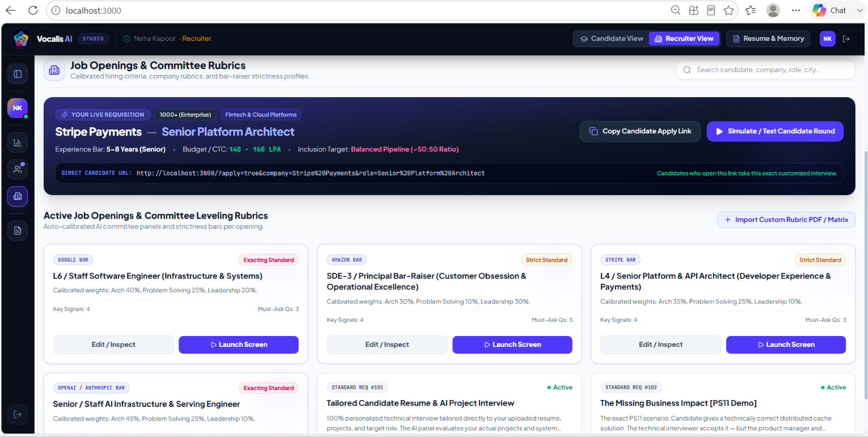Click Active status on REQ #101 card
This screenshot has height=437, width=868.
(x=560, y=388)
